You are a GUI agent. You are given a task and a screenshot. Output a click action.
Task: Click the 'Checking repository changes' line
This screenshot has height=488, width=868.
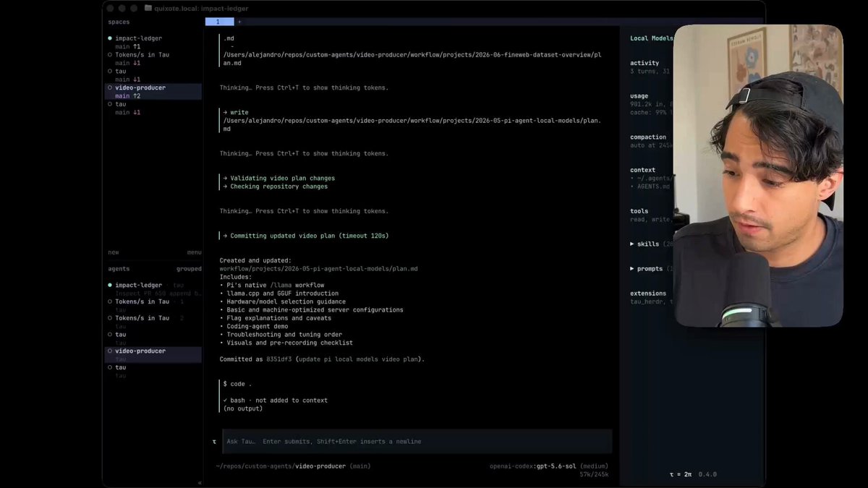coord(276,187)
